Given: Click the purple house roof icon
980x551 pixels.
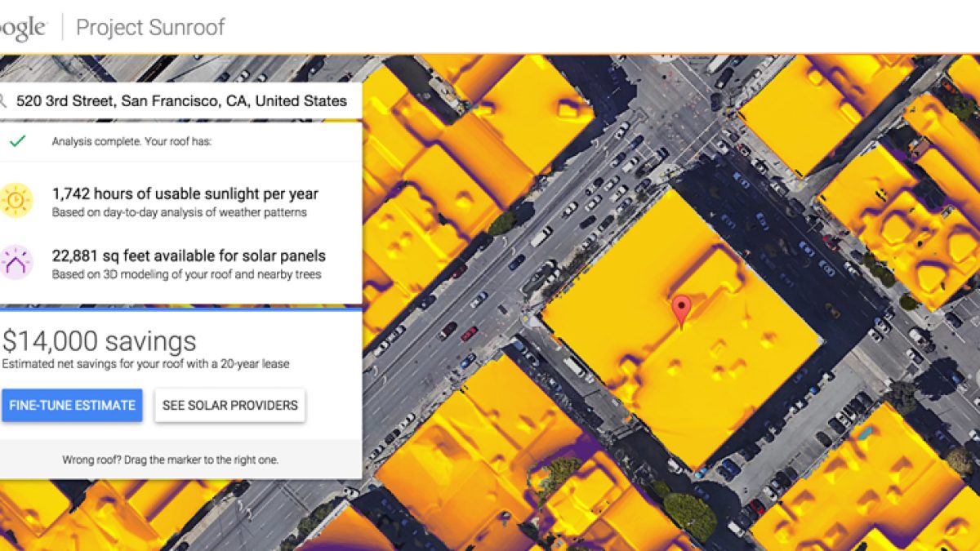Looking at the screenshot, I should click(x=16, y=263).
